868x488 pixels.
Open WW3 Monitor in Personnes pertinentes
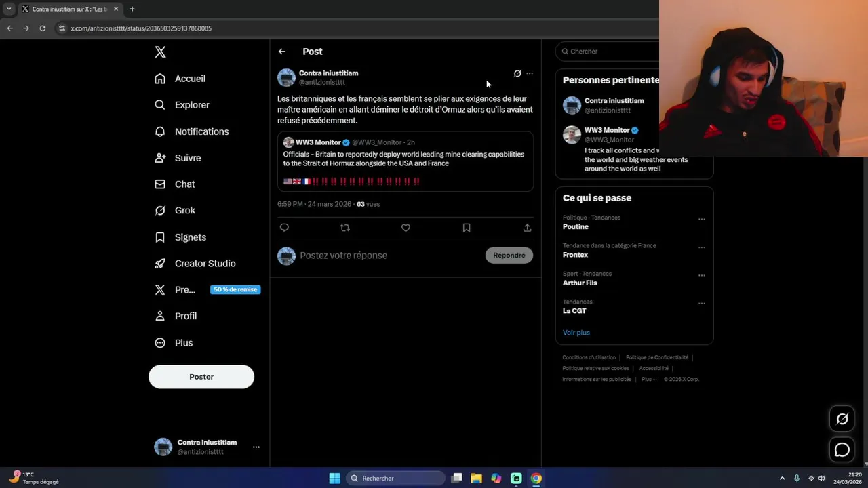(607, 130)
